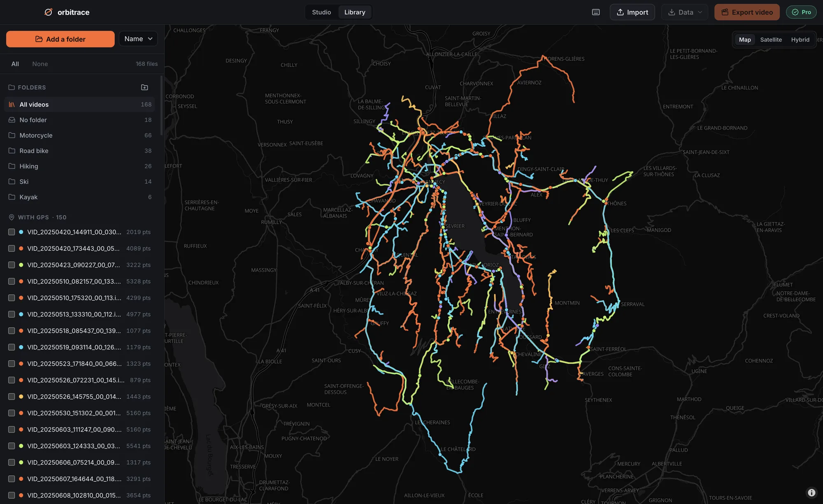Click the WITH GPS location pin icon

point(12,217)
